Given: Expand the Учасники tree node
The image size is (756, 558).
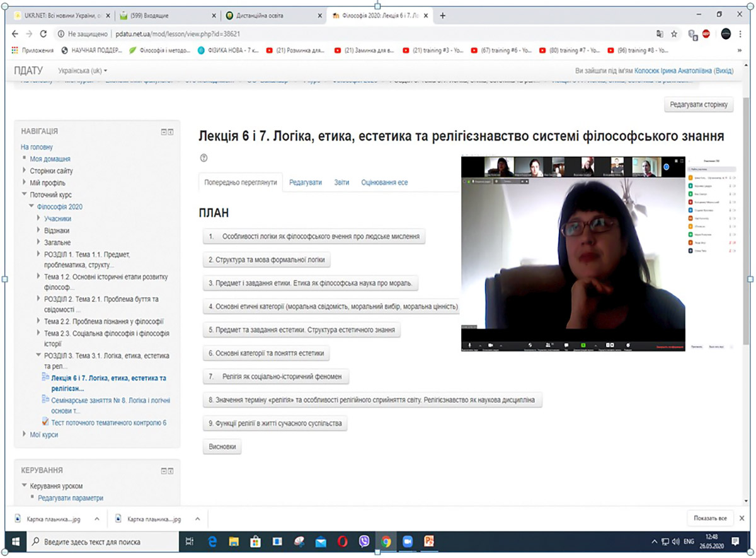Looking at the screenshot, I should click(x=38, y=219).
